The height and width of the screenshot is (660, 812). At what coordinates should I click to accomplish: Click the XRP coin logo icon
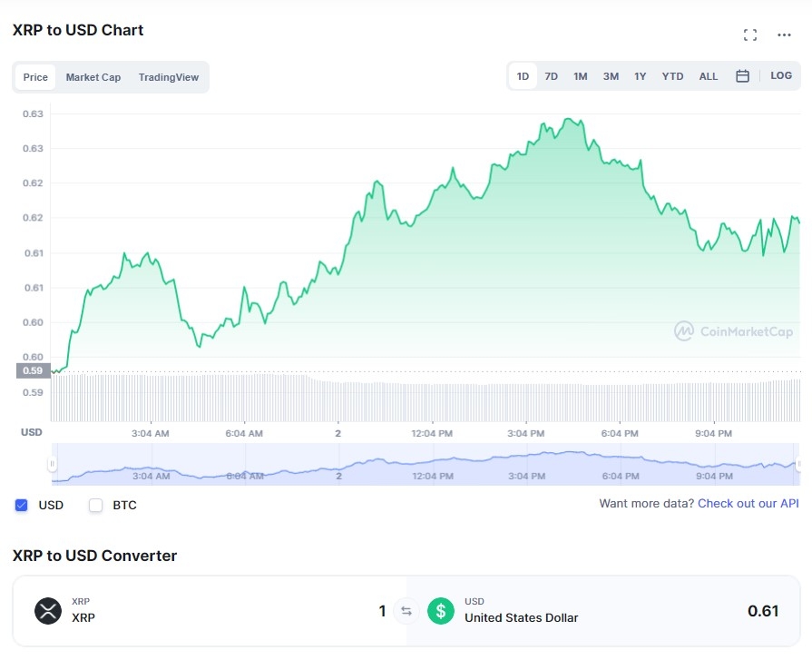[x=47, y=611]
